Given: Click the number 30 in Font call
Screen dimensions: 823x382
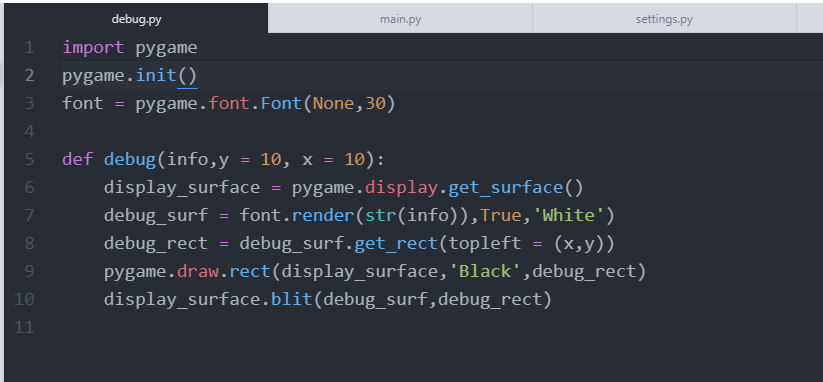Looking at the screenshot, I should pos(375,103).
